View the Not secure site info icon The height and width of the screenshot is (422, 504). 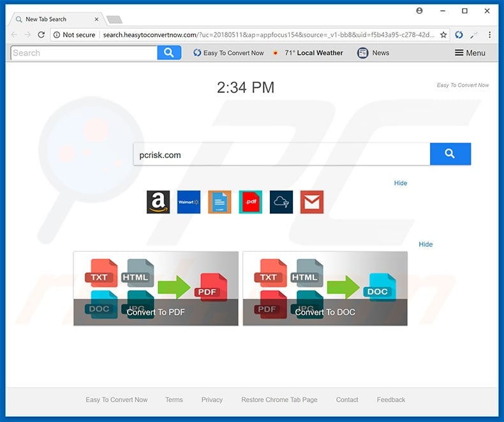pos(57,34)
